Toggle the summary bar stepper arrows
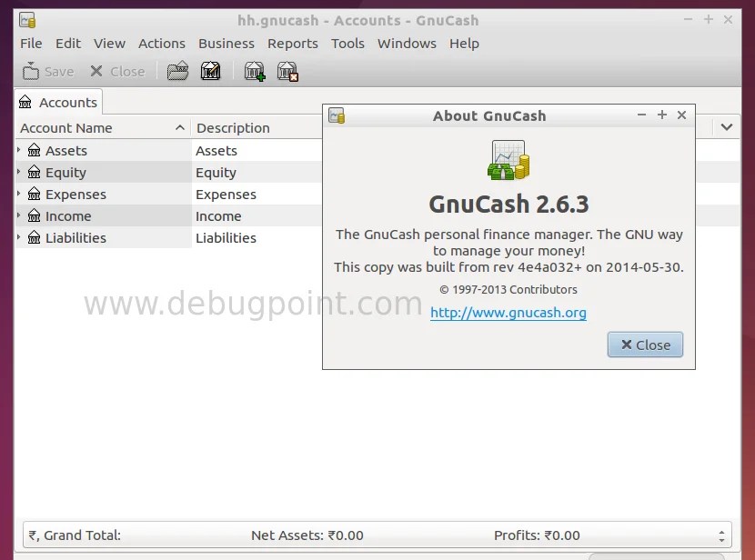Image resolution: width=755 pixels, height=560 pixels. (x=721, y=536)
